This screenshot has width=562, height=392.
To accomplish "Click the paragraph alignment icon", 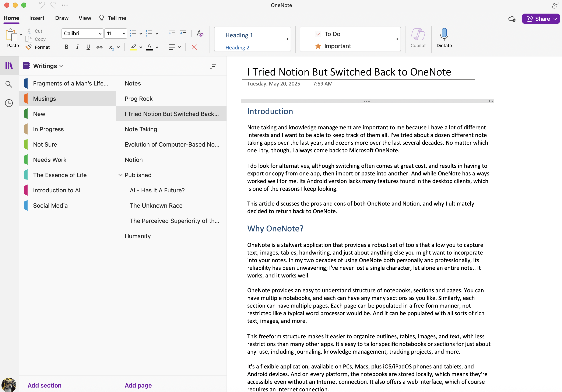I will tap(172, 47).
